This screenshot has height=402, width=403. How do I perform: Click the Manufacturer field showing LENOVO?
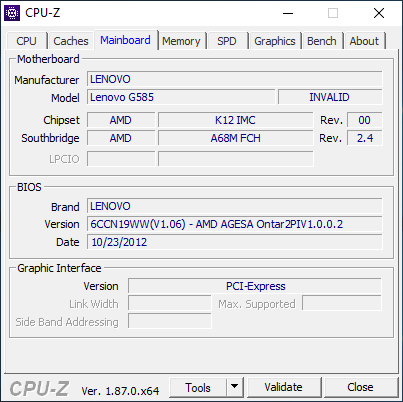(235, 79)
